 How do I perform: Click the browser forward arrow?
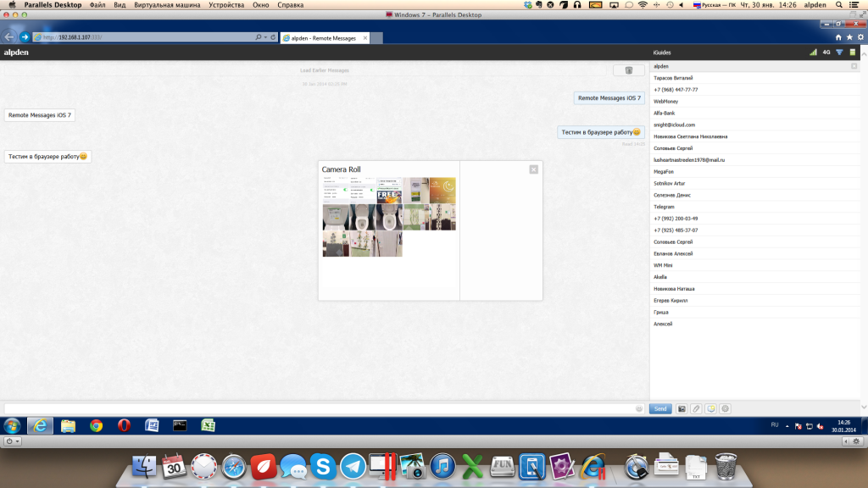pos(25,37)
